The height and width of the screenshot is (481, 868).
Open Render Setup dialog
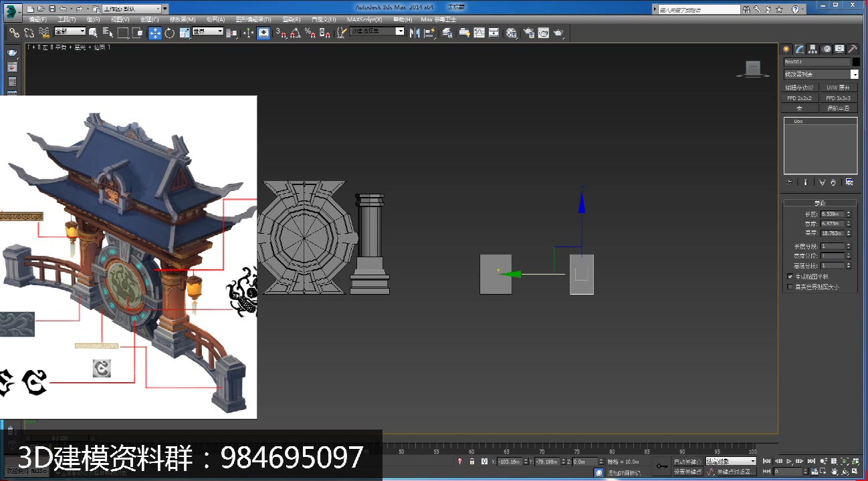(528, 32)
